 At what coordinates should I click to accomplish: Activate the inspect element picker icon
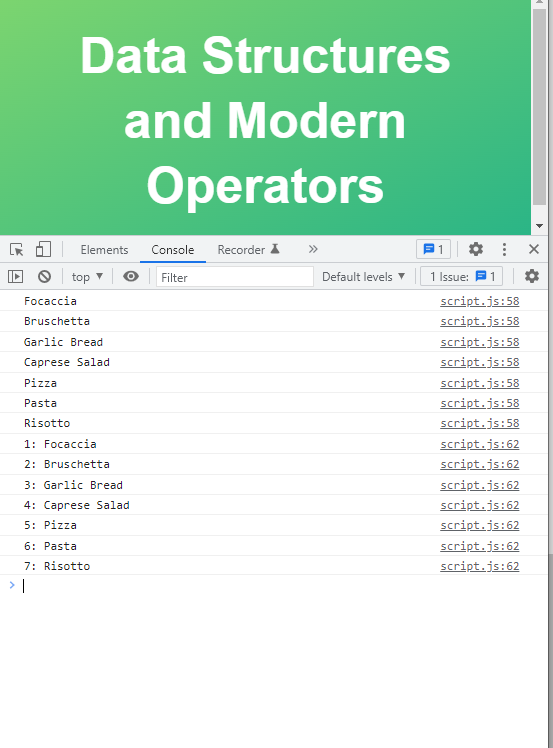point(16,249)
